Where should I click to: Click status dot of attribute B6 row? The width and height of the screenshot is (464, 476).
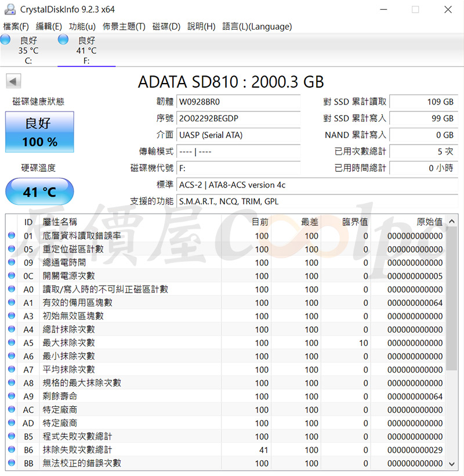click(x=12, y=449)
